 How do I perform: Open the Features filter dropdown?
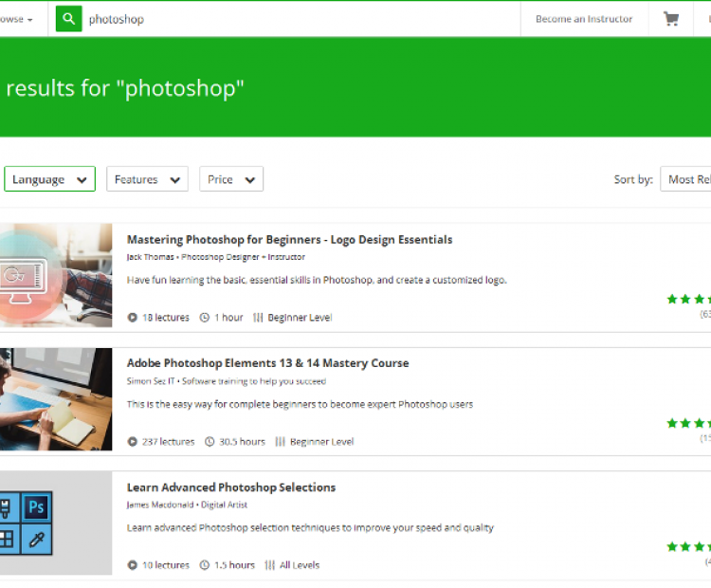pyautogui.click(x=147, y=179)
